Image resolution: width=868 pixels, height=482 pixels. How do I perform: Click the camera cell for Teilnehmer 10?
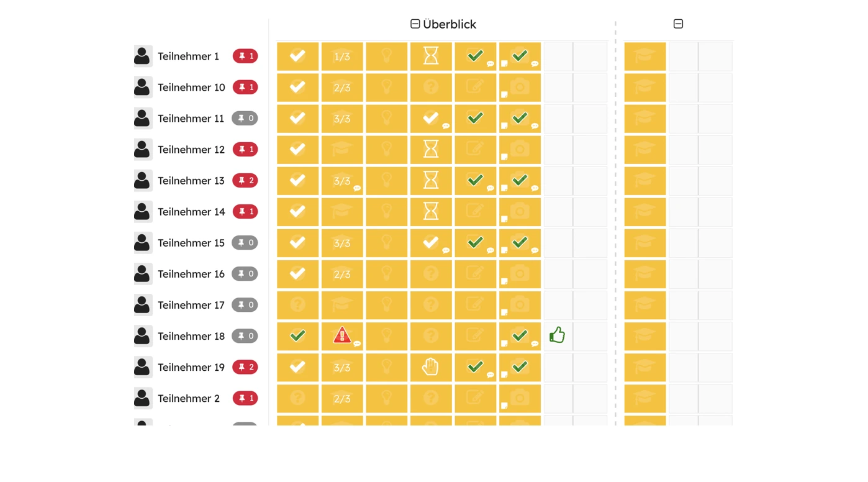520,88
